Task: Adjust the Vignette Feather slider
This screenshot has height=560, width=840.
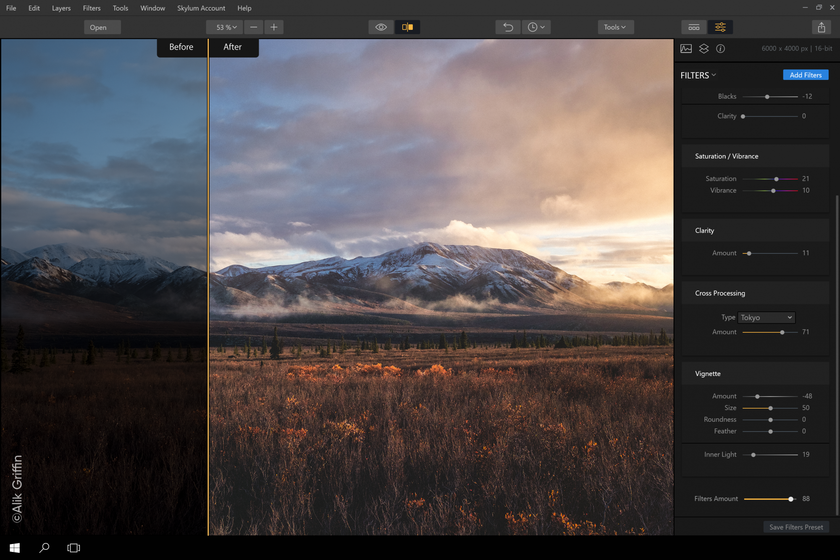Action: pos(770,431)
